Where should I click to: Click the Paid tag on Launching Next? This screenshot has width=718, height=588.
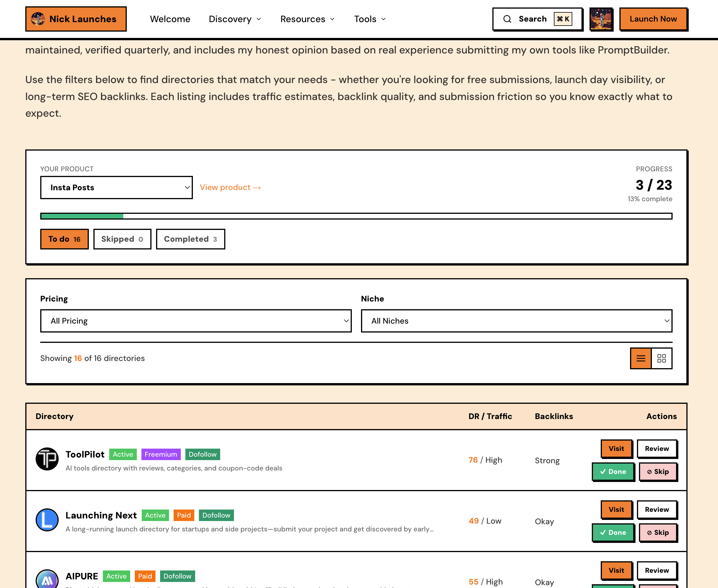pos(184,516)
